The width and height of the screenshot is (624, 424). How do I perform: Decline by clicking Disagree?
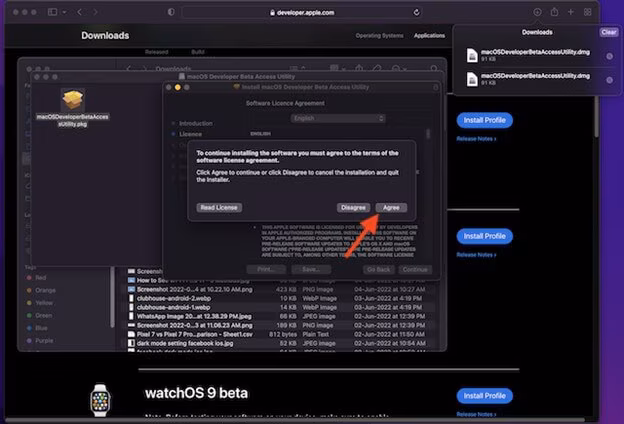click(x=353, y=207)
